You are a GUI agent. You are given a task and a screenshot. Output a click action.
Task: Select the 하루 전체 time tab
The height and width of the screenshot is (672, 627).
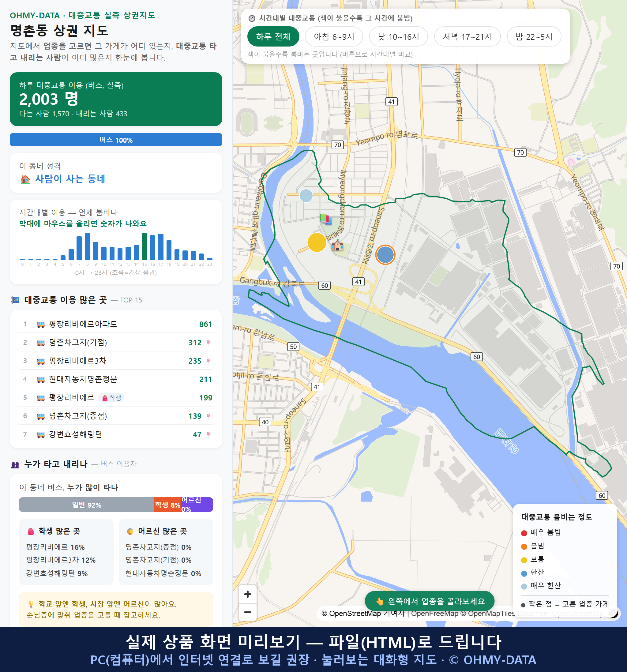point(273,36)
